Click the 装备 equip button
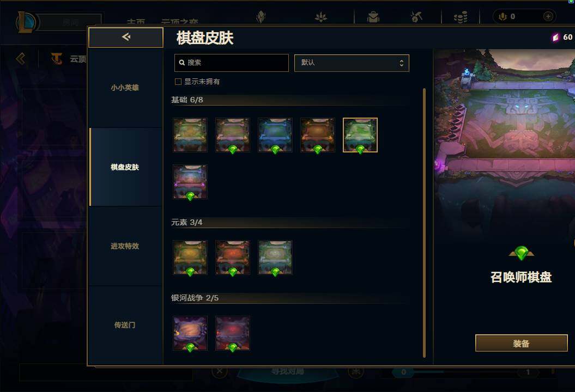This screenshot has height=392, width=575. click(x=521, y=344)
